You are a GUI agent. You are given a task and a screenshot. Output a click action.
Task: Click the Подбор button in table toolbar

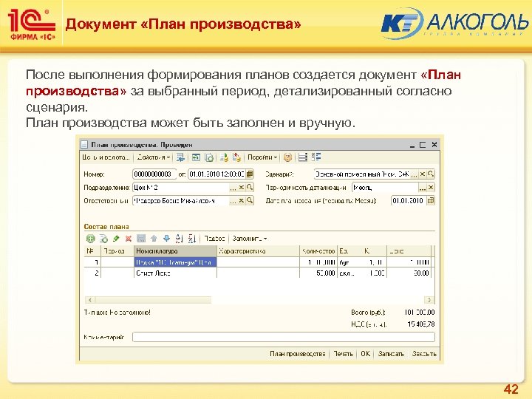click(214, 239)
